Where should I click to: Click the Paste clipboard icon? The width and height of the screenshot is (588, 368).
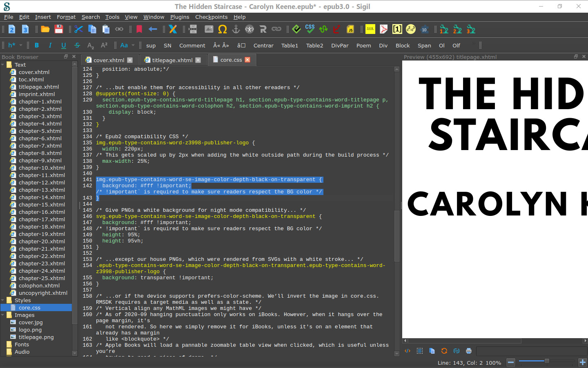(x=106, y=29)
